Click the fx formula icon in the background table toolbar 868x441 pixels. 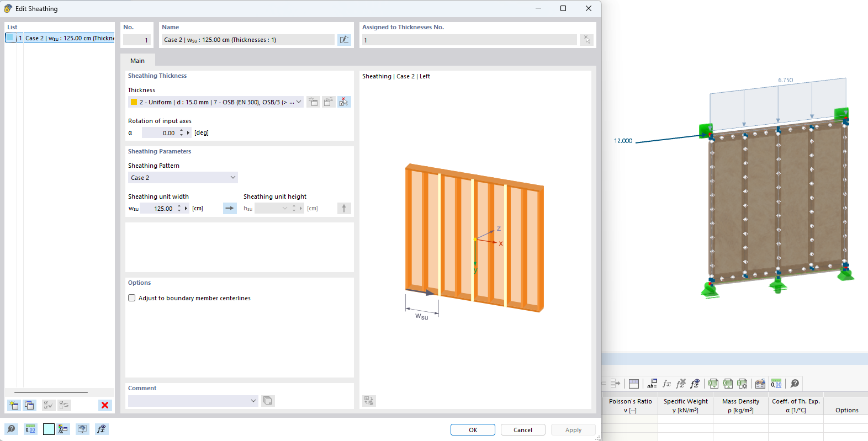tap(666, 384)
